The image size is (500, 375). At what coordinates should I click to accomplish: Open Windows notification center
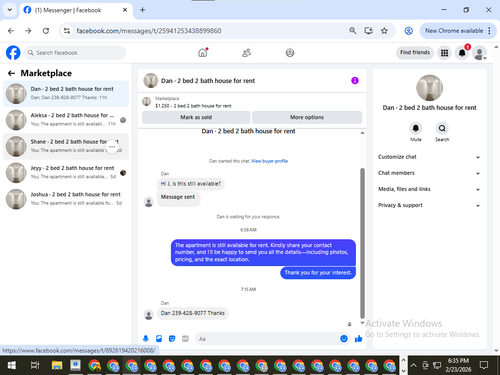(x=484, y=365)
